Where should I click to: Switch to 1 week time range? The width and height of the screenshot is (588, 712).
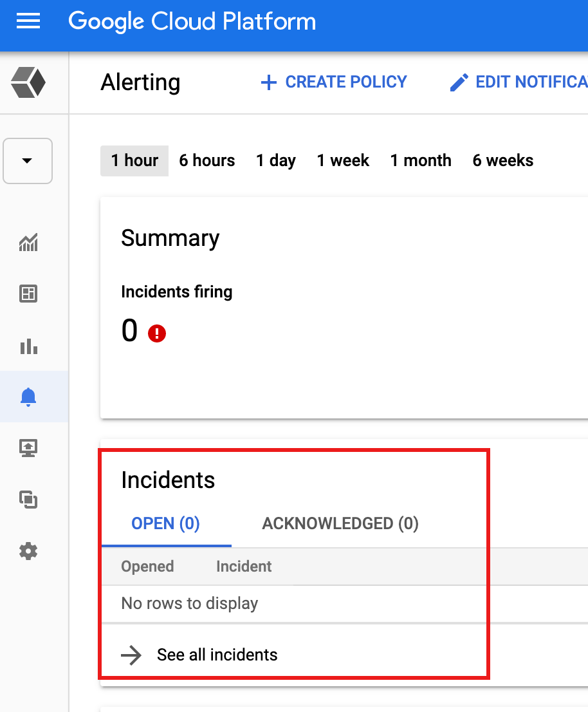click(x=343, y=160)
